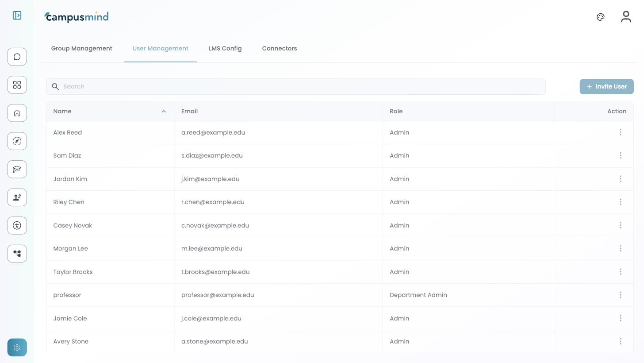Click email j.cole@example.edu
Image resolution: width=644 pixels, height=363 pixels.
211,318
